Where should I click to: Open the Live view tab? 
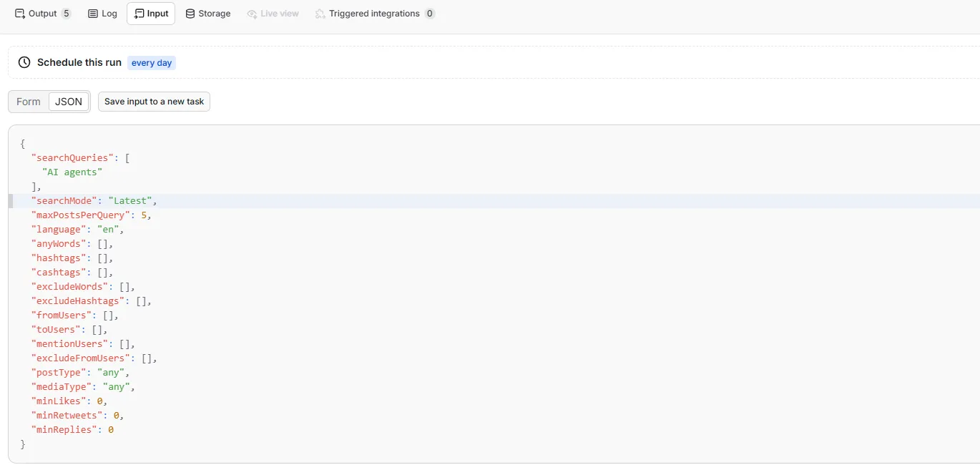(273, 14)
